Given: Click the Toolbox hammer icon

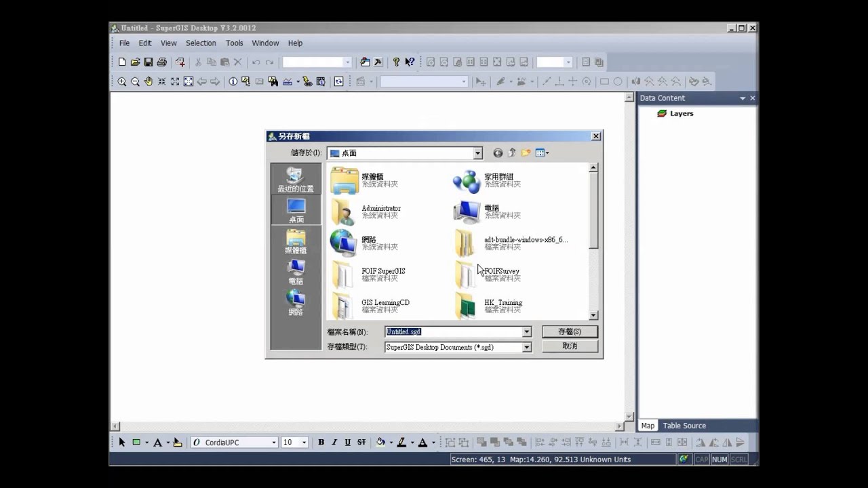Looking at the screenshot, I should point(378,62).
